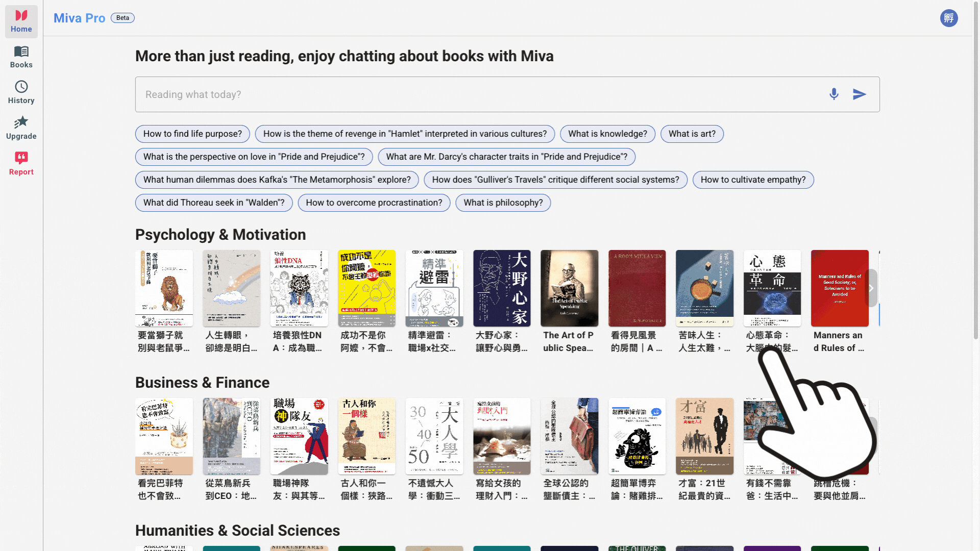Ask "What is art?" suggestion
Viewport: 980px width, 551px height.
pos(692,134)
